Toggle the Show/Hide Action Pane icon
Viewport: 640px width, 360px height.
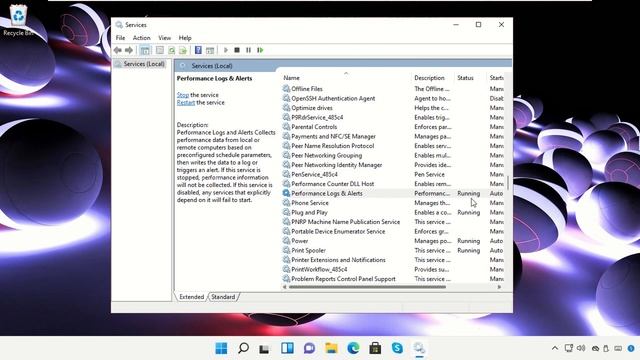[210, 50]
